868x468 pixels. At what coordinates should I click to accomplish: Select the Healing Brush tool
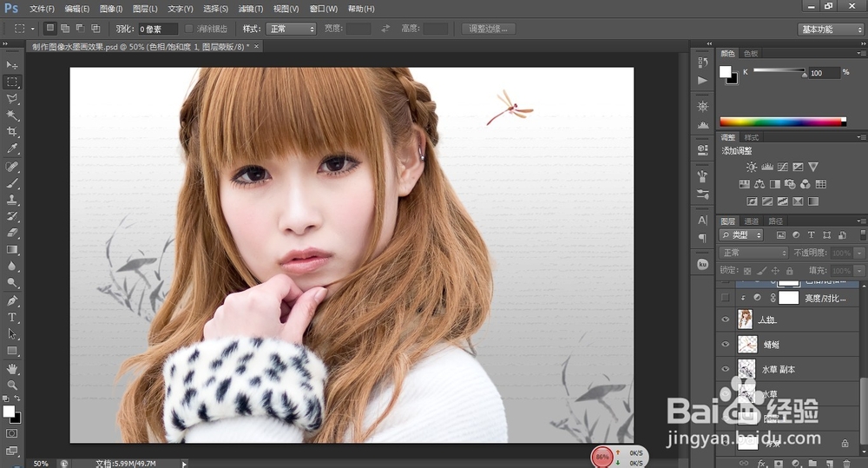[11, 167]
